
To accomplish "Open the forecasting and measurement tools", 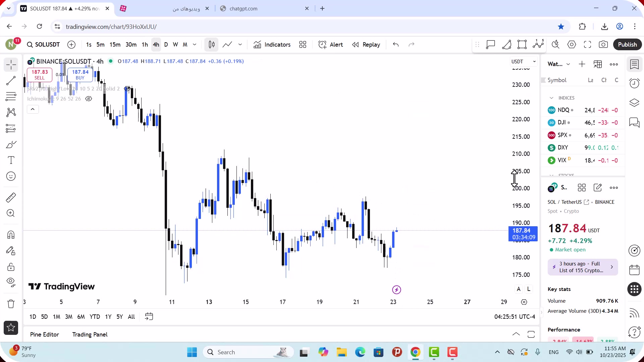I will click(11, 128).
